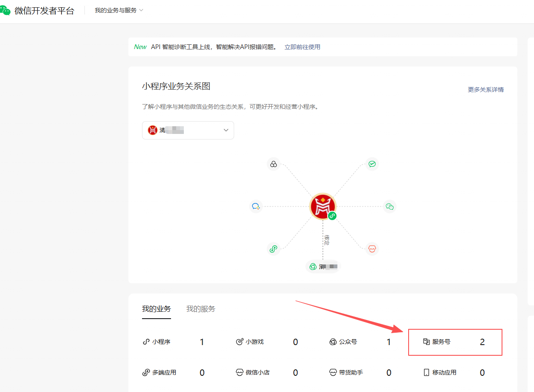534x392 pixels.
Task: Click the WeChat logo in the header
Action: click(x=5, y=10)
